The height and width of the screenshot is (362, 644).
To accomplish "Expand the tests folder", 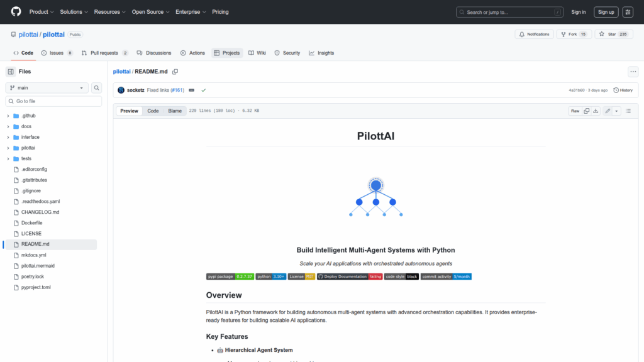I will pyautogui.click(x=8, y=158).
